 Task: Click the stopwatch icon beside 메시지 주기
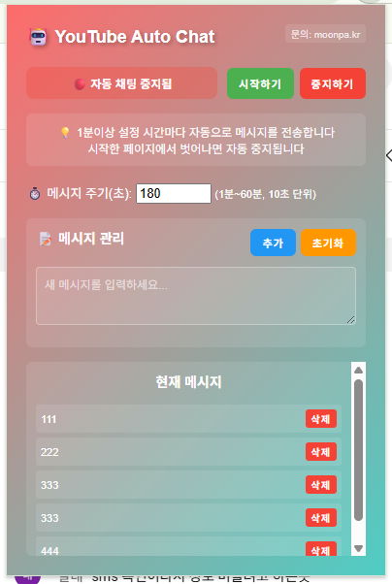pos(35,194)
